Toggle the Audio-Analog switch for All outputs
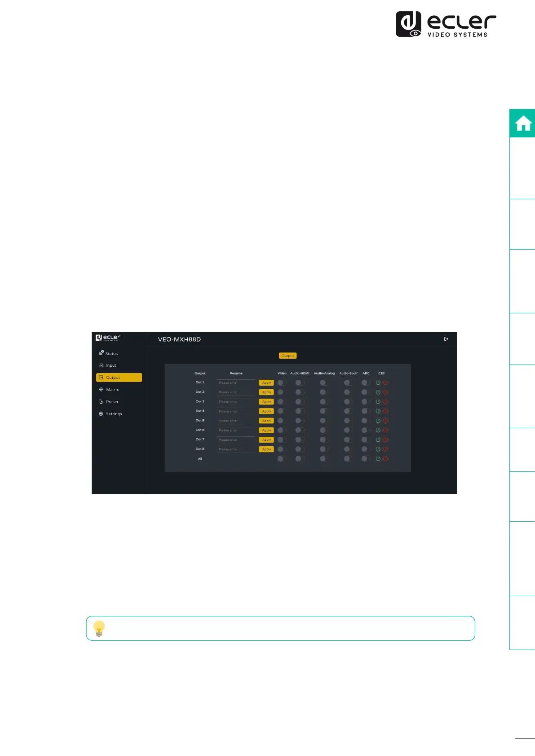 coord(324,459)
